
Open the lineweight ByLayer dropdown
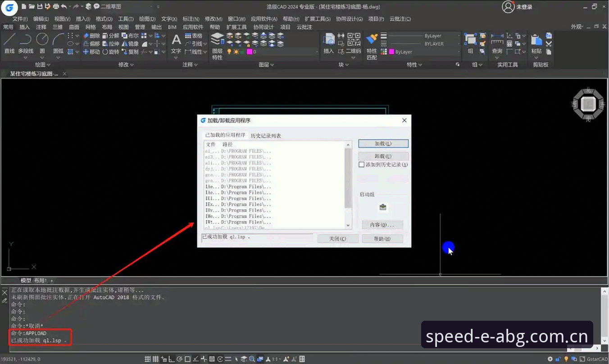(424, 36)
